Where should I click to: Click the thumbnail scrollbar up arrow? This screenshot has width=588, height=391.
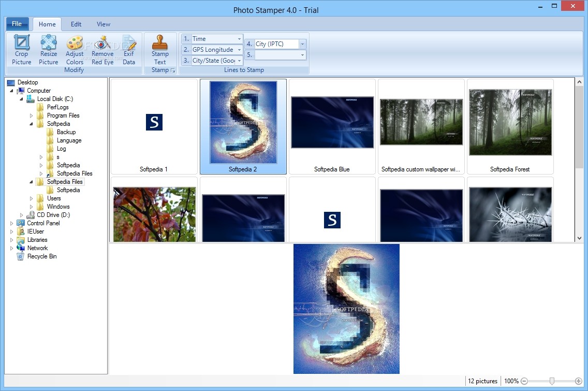tap(579, 82)
